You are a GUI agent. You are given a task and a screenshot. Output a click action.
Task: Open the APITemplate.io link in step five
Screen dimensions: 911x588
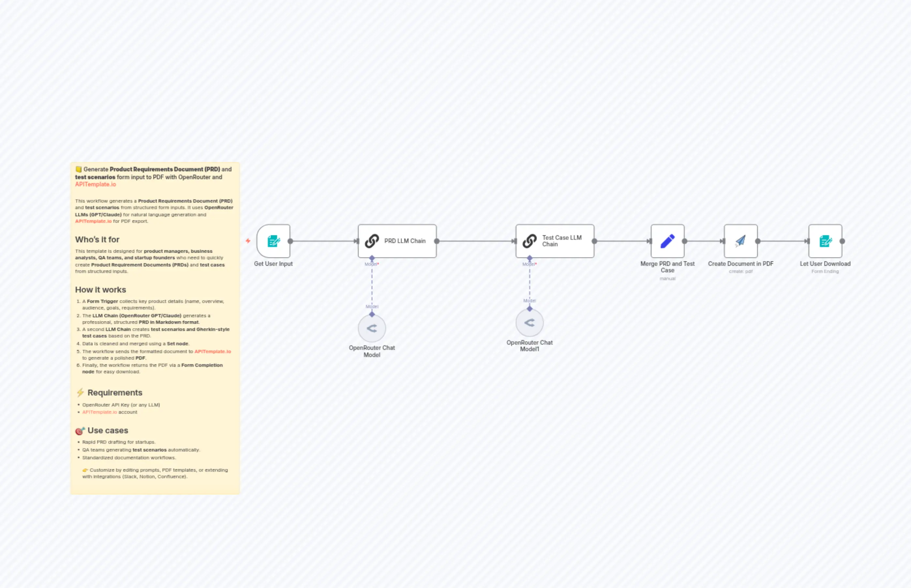[213, 351]
